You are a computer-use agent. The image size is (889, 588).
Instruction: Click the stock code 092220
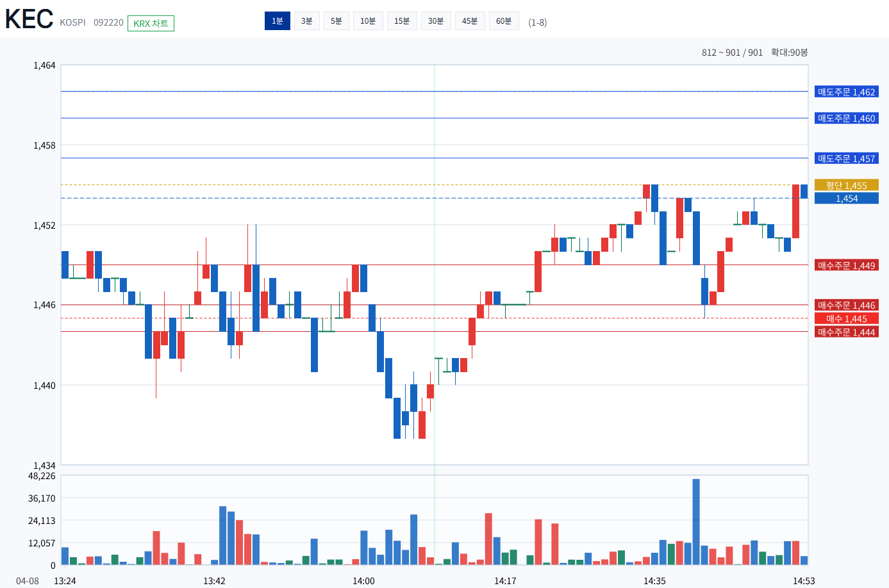tap(108, 22)
